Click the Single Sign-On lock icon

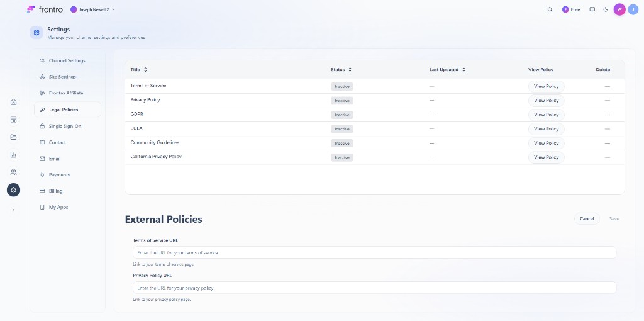tap(42, 126)
